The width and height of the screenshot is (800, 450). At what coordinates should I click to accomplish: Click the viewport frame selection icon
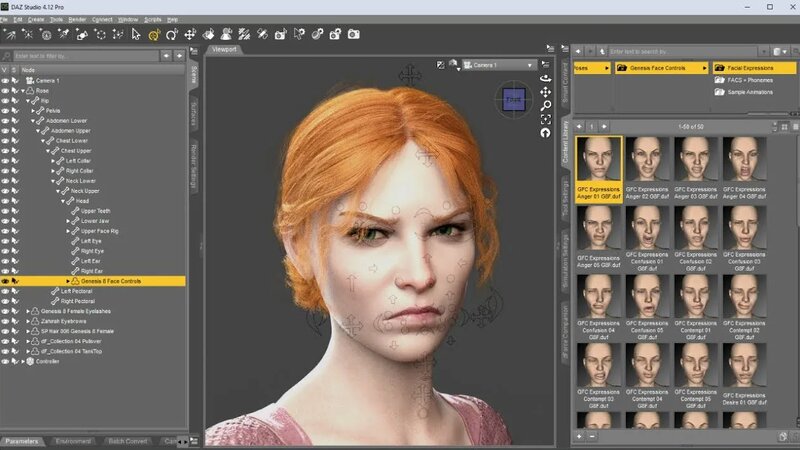pos(545,119)
